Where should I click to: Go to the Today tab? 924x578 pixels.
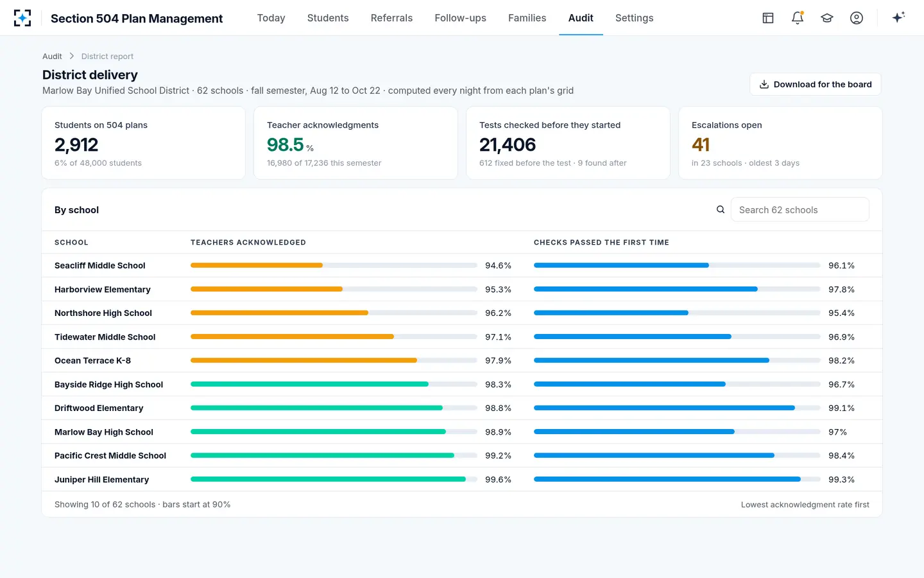(x=271, y=18)
